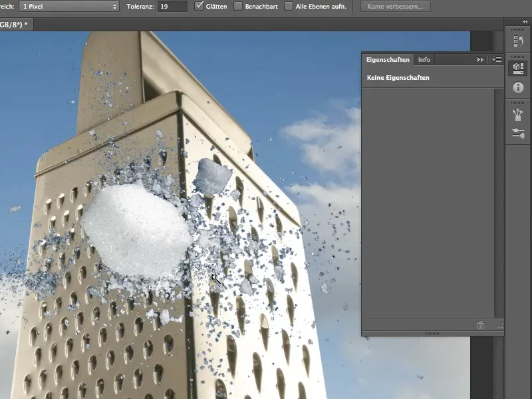Enable the Benachbart checkbox

238,6
